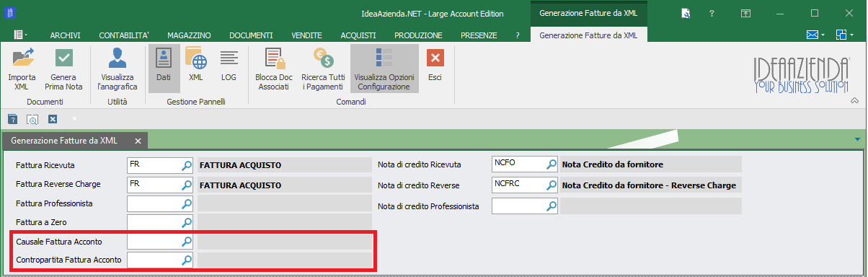Viewport: 868px width, 277px height.
Task: Open the CONTABILITA' menu
Action: tap(124, 35)
